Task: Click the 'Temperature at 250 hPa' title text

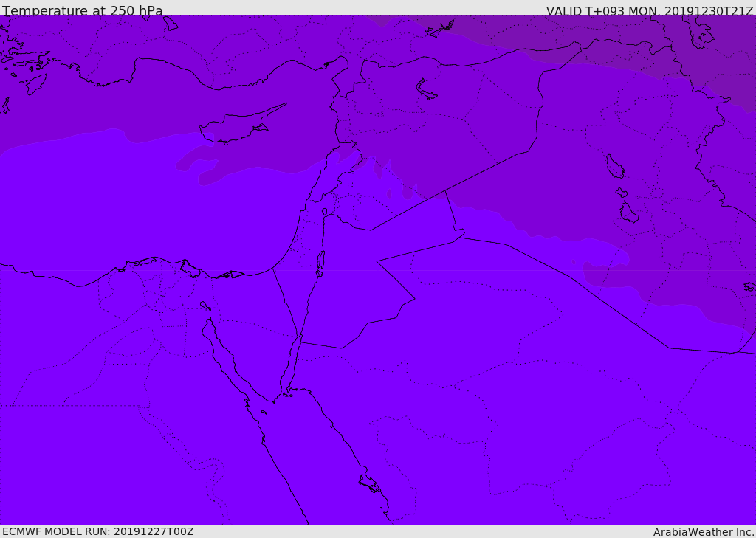Action: [x=83, y=10]
